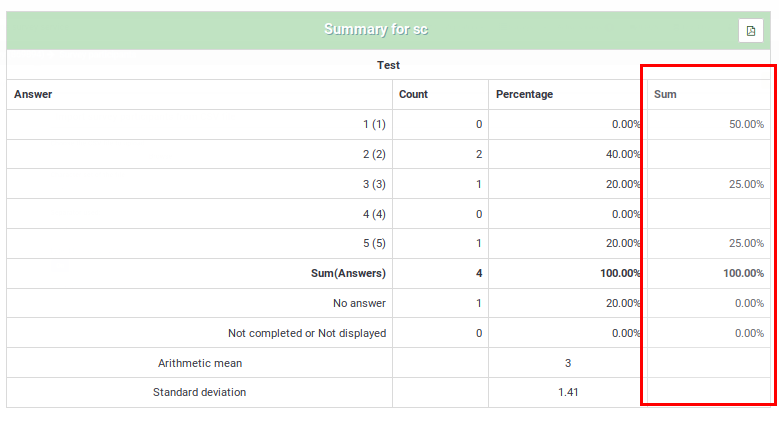Select the answer row labeled '2 (2)'
The image size is (779, 421).
point(374,154)
